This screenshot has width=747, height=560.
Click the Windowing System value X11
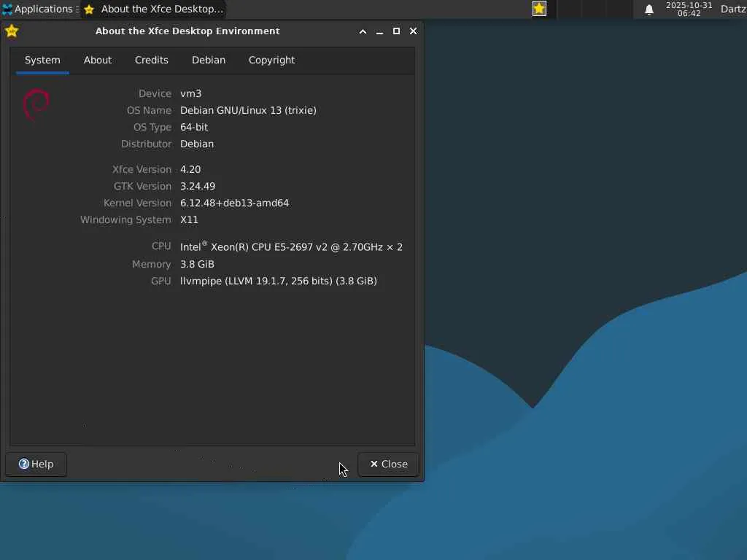(189, 219)
